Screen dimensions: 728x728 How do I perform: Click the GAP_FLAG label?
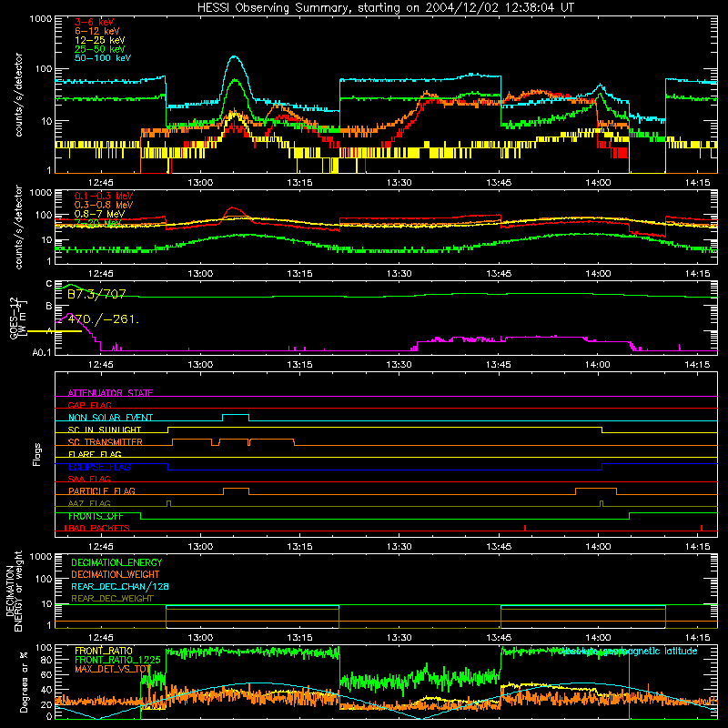(89, 405)
